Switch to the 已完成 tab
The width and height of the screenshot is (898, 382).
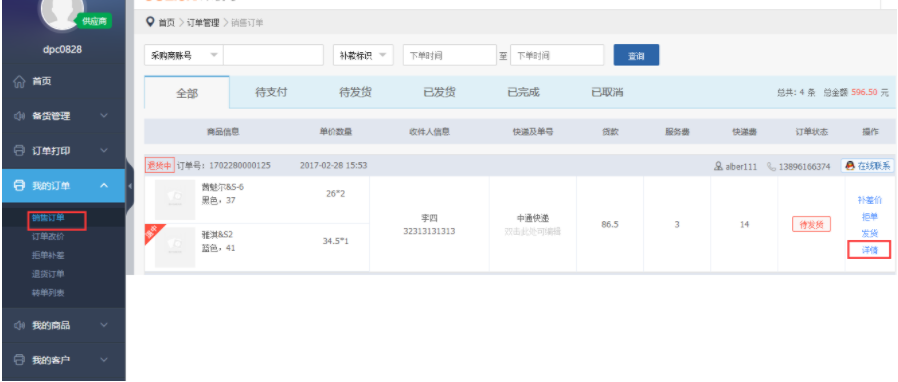pos(523,92)
